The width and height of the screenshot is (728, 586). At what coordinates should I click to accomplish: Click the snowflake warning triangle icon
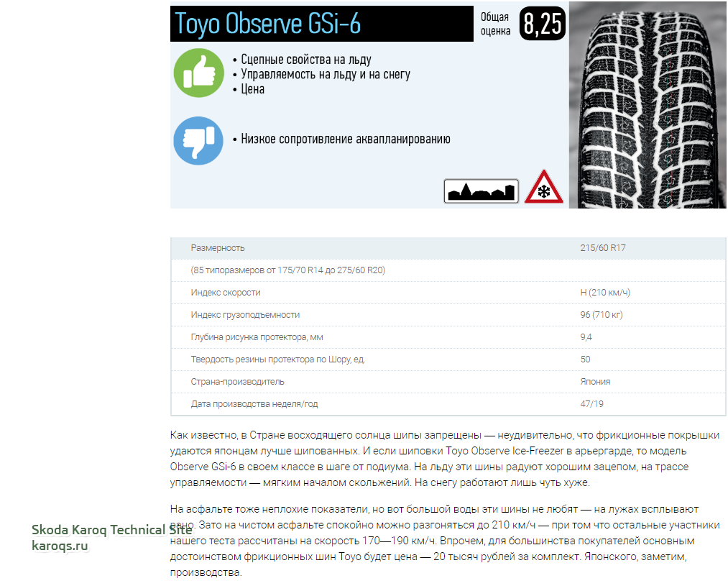pyautogui.click(x=544, y=188)
